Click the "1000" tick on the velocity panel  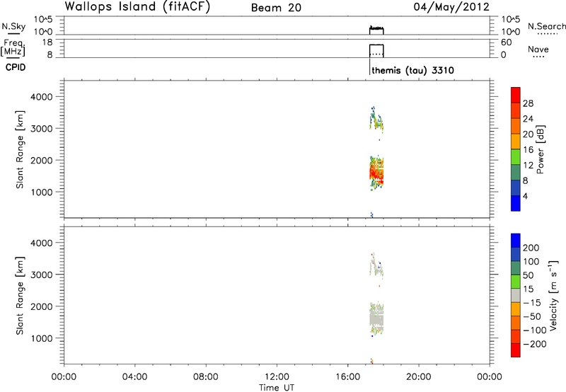(x=42, y=338)
